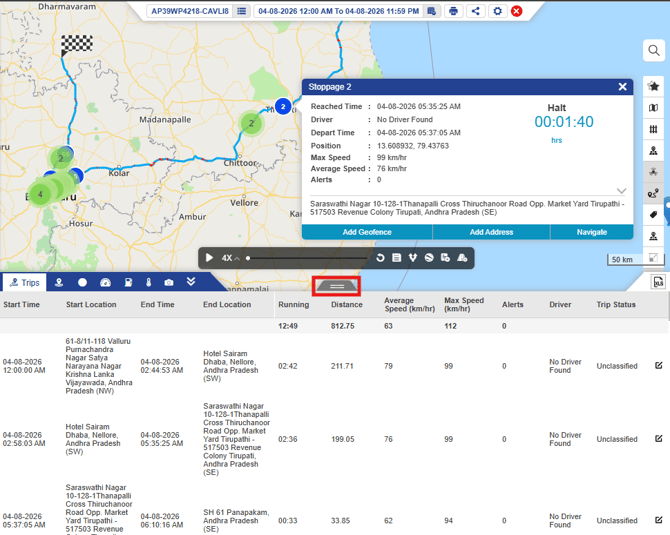Open the vehicle list icon beside AP39WP4218-CAVLI8

click(241, 11)
